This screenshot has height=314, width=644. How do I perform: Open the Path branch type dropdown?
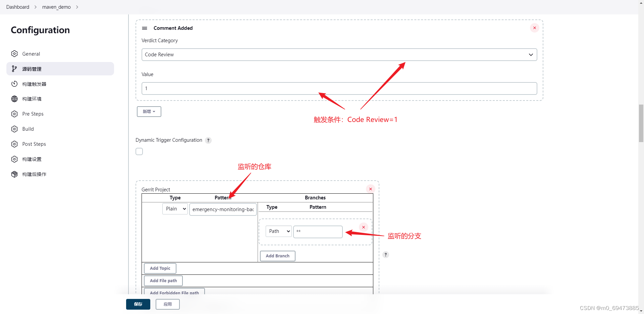pos(278,231)
